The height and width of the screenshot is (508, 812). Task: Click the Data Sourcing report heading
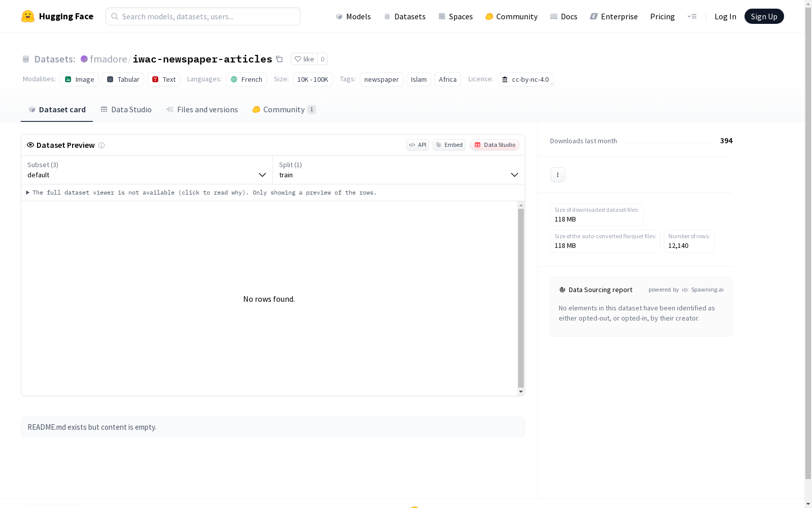tap(600, 290)
